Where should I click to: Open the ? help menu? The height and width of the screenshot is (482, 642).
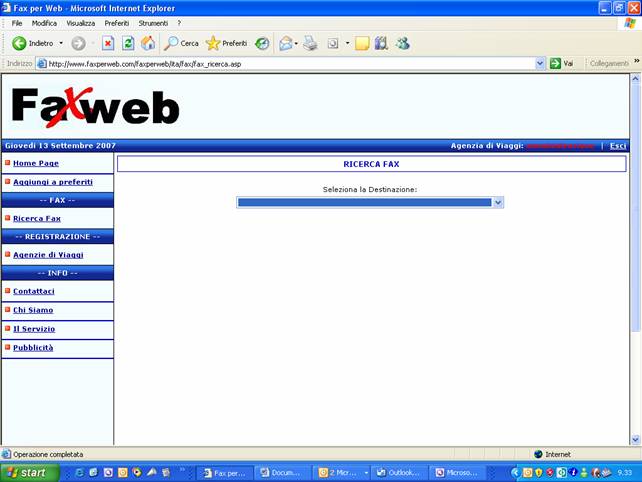pos(179,23)
